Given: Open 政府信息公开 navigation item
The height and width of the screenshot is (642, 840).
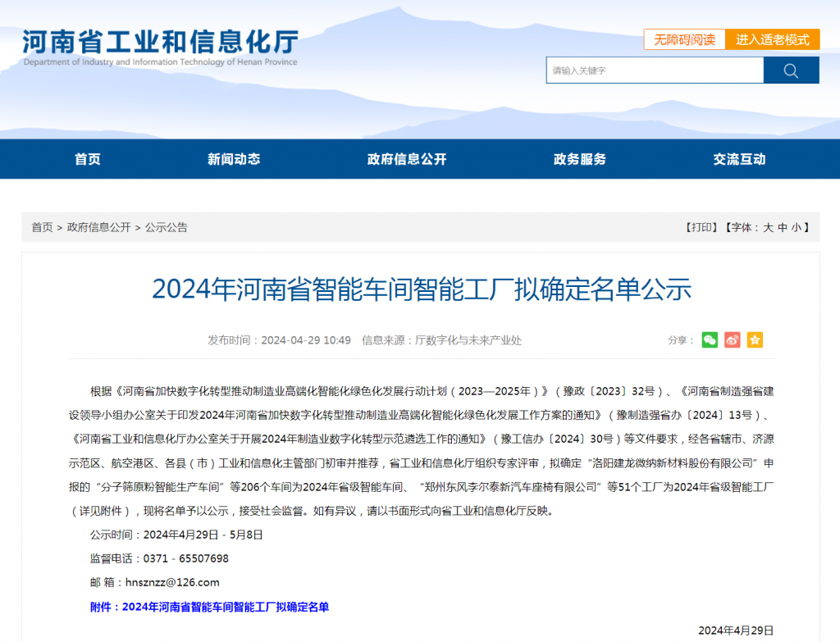Looking at the screenshot, I should click(x=407, y=159).
